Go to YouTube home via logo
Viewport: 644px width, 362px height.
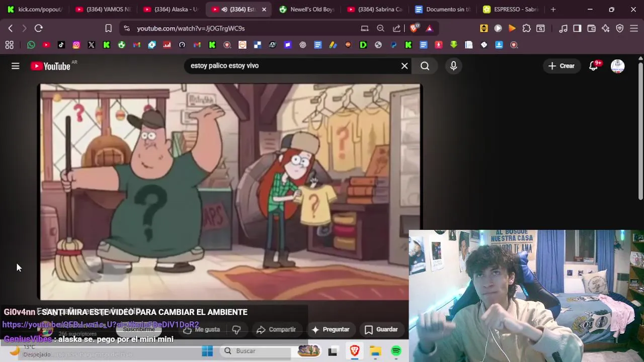pos(50,66)
